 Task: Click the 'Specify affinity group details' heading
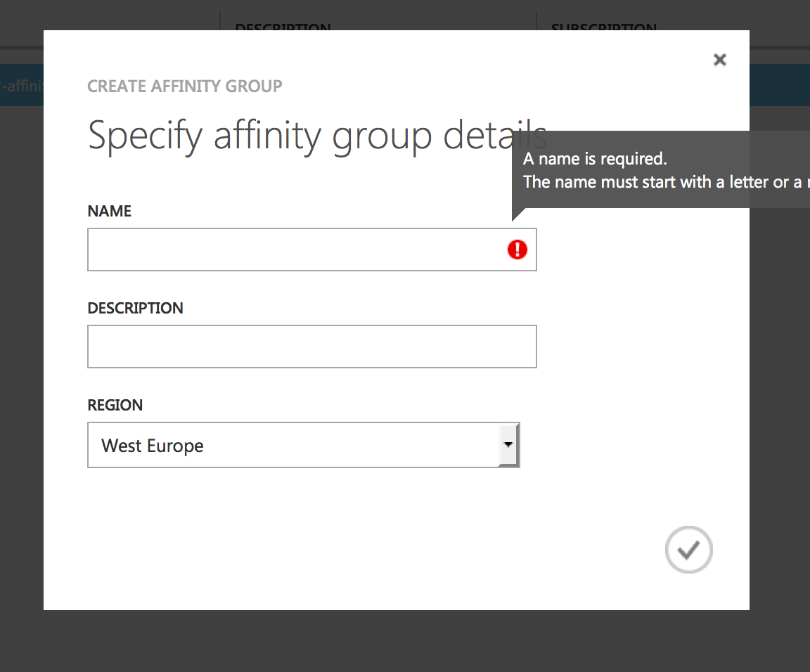tap(316, 135)
